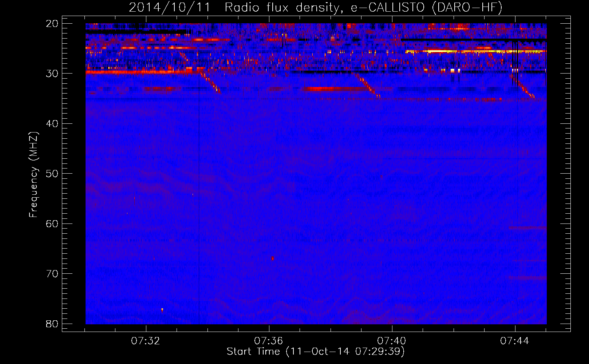Click the bright yellow emission band near 25 MHz
The height and width of the screenshot is (364, 589).
coord(475,51)
